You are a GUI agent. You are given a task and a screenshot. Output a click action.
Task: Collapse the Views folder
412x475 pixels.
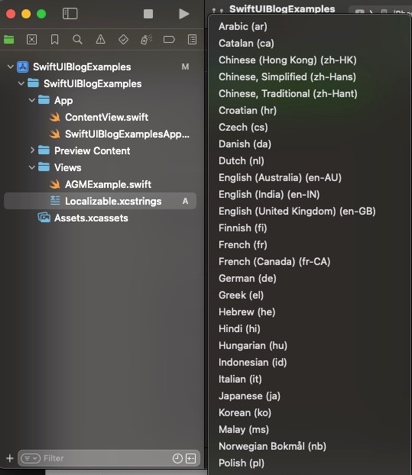[x=32, y=167]
